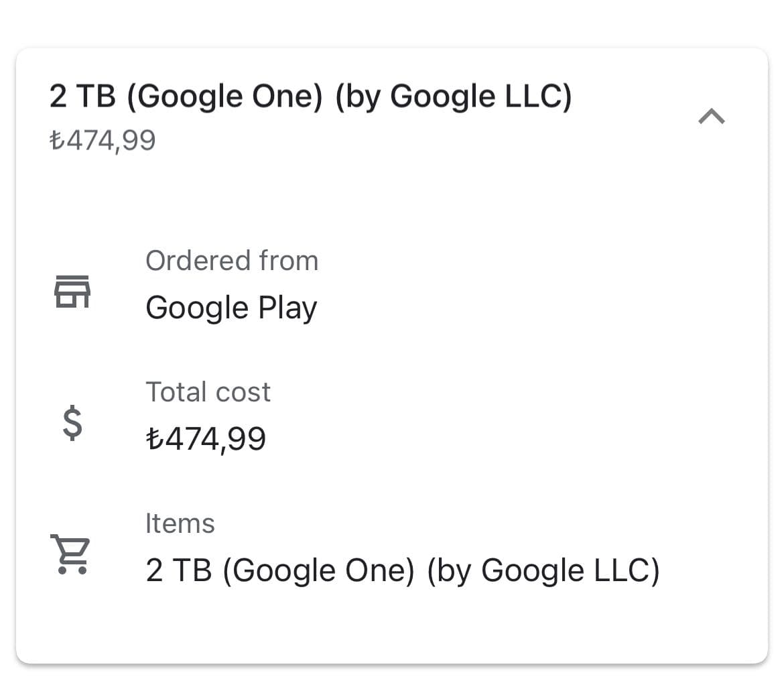Click the Items section label
This screenshot has height=683, width=784.
[180, 523]
